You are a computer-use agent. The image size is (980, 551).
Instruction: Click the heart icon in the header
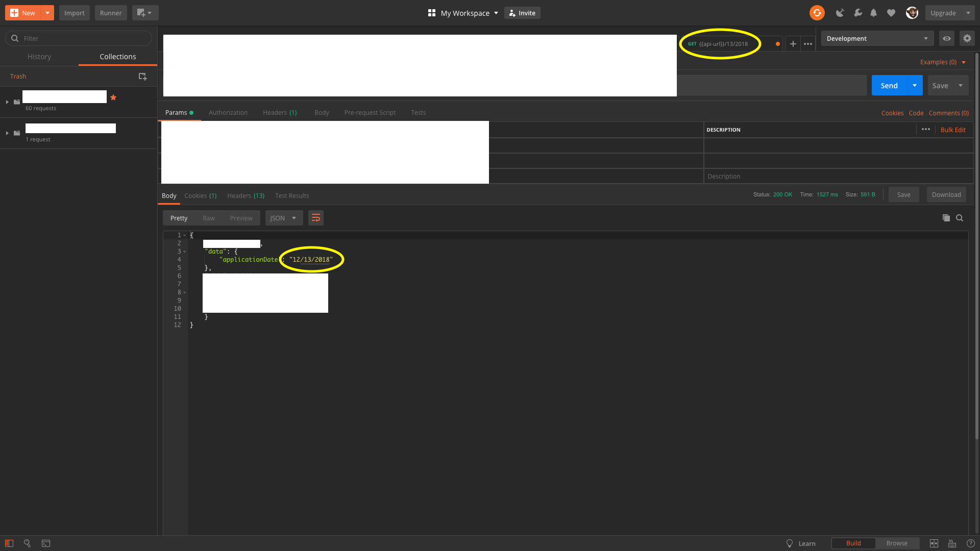[x=891, y=13]
